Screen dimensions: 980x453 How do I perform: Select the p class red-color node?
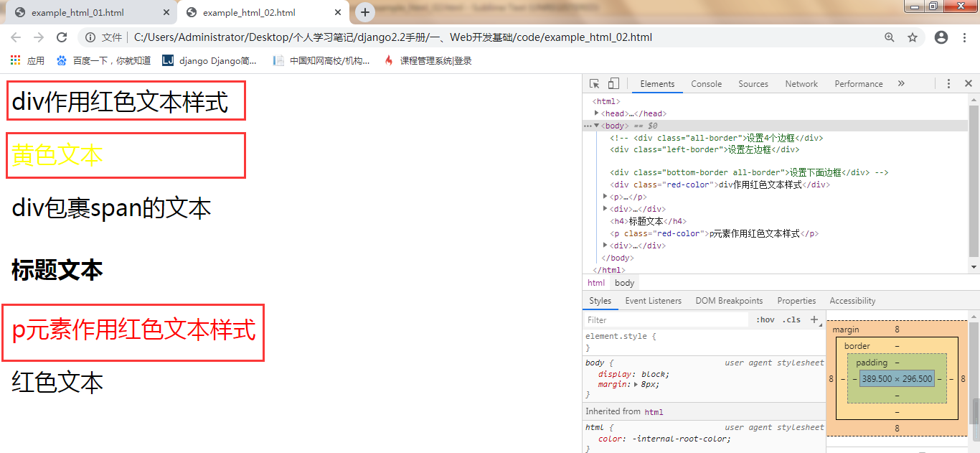click(715, 233)
